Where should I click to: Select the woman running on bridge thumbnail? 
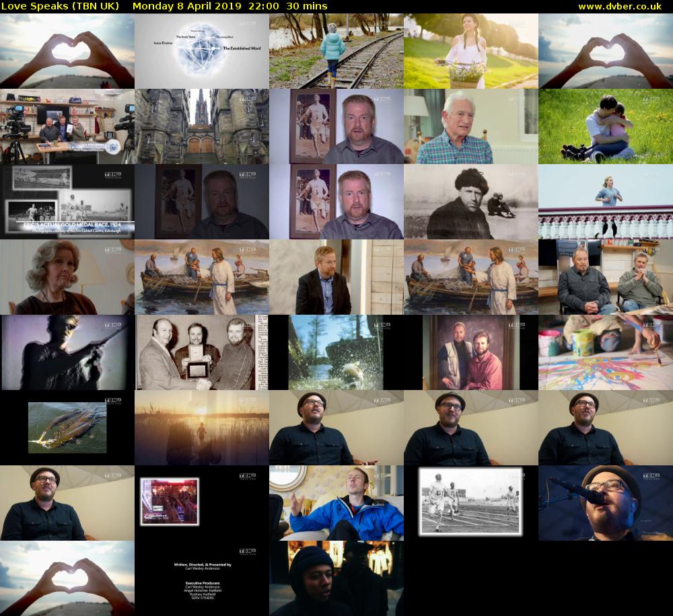tap(605, 202)
